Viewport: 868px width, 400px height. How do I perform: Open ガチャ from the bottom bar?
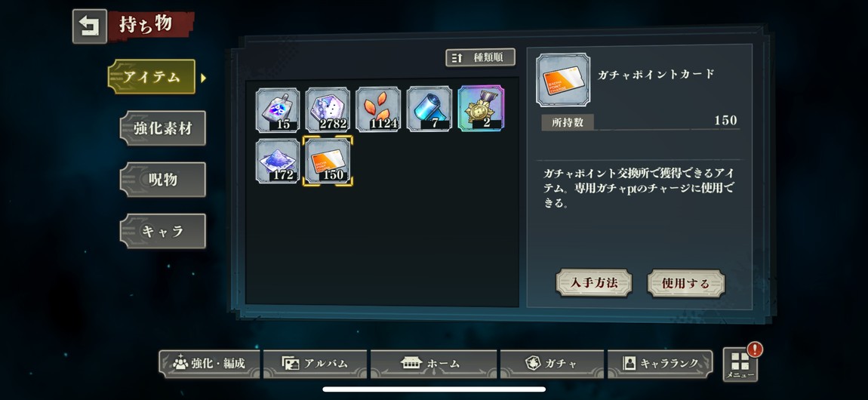552,364
